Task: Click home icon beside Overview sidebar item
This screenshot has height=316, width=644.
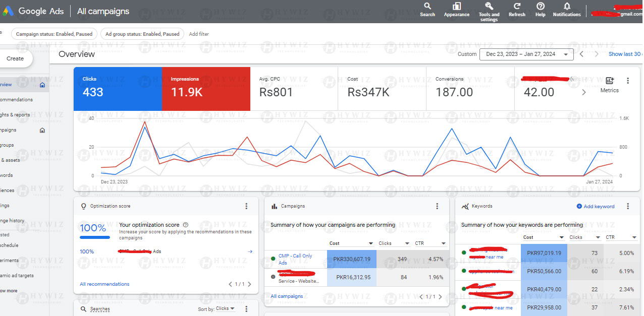Action: (42, 85)
